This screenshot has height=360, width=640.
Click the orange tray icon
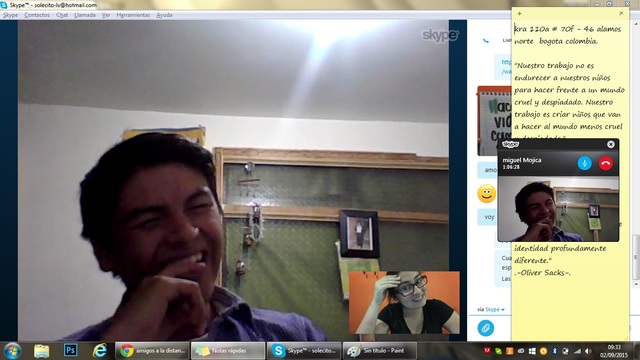(x=509, y=351)
